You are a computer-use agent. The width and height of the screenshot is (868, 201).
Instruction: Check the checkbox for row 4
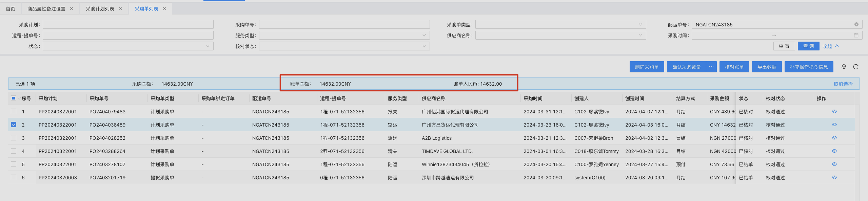point(14,151)
